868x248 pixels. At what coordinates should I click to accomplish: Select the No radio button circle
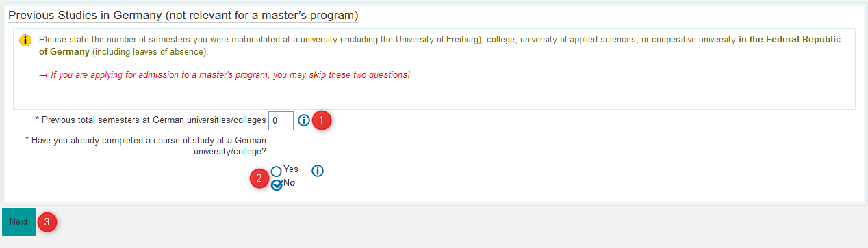tap(277, 184)
